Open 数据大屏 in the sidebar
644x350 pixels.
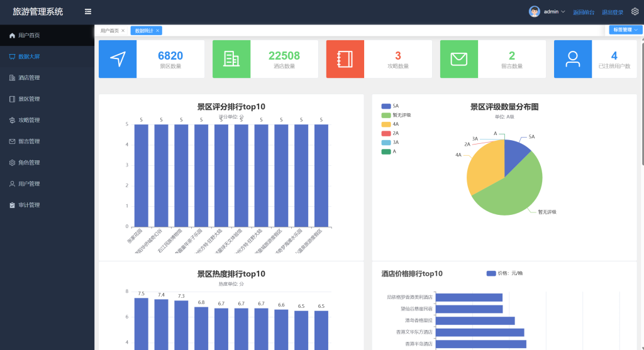pyautogui.click(x=47, y=57)
